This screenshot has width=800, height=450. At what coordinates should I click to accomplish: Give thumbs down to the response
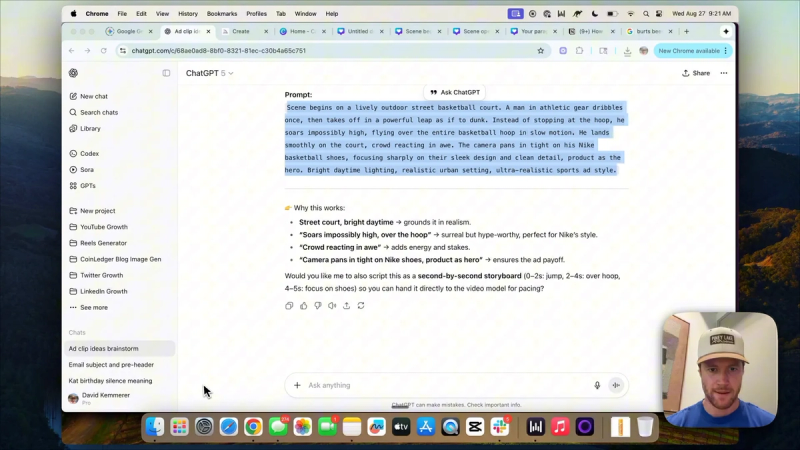tap(318, 306)
